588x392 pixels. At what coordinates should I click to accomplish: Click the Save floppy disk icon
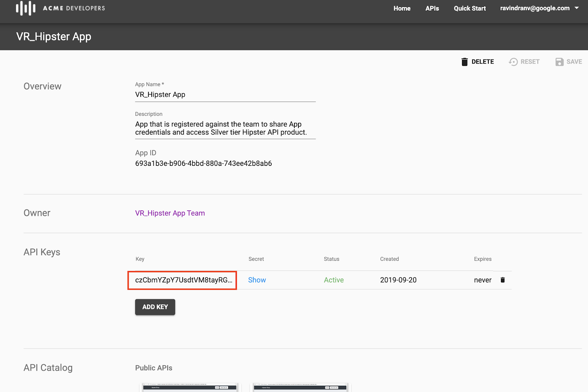tap(559, 62)
